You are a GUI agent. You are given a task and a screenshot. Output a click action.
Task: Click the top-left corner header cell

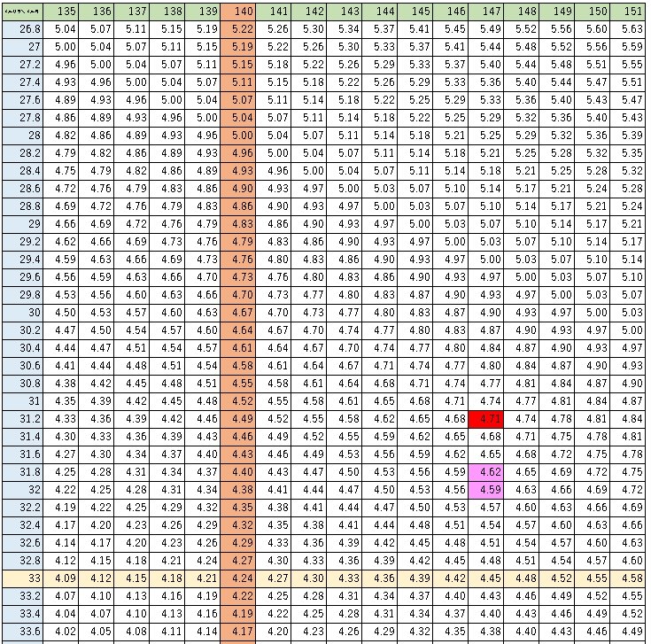22,12
